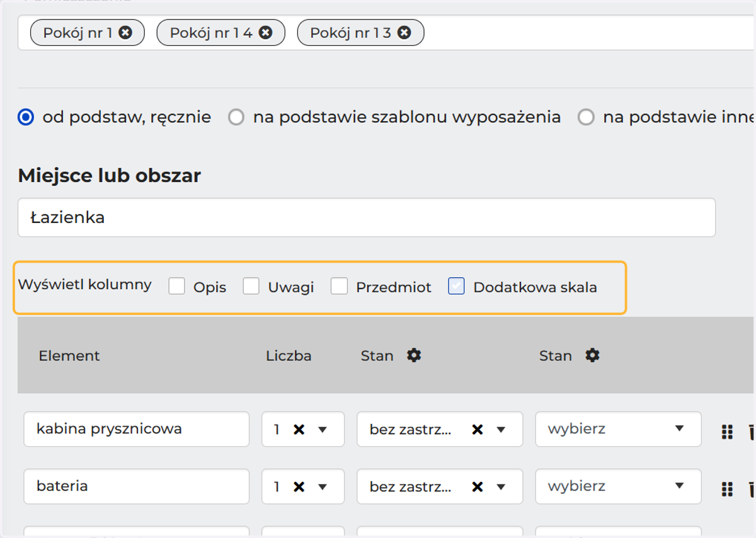Click the 'Miejsce lub obszar' heading
This screenshot has width=756, height=538.
(x=110, y=175)
